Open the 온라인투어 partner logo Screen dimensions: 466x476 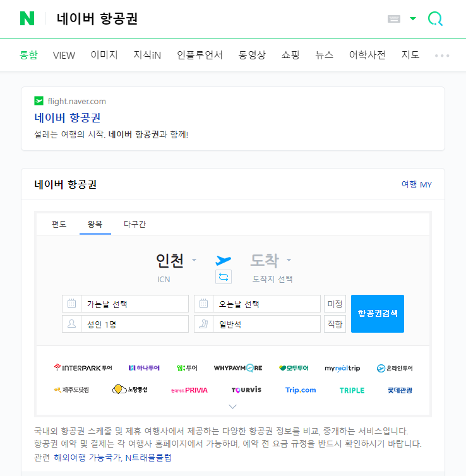[x=395, y=368]
